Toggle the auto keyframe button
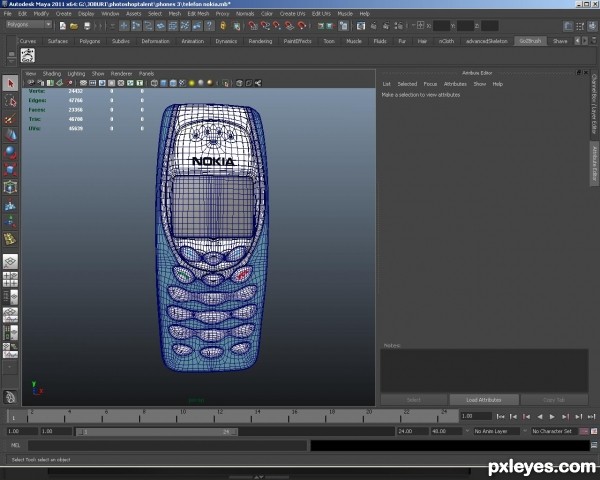Screen dimensions: 600x480 [584, 431]
